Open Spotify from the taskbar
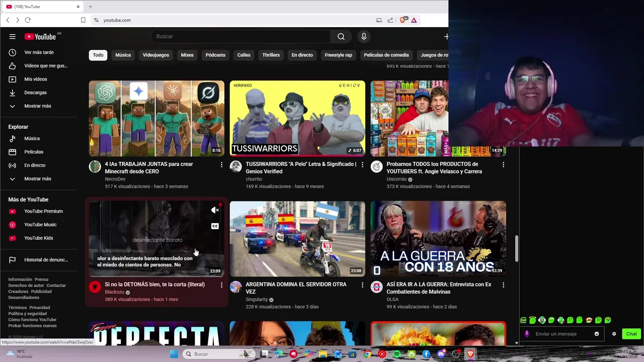644x362 pixels. click(396, 354)
